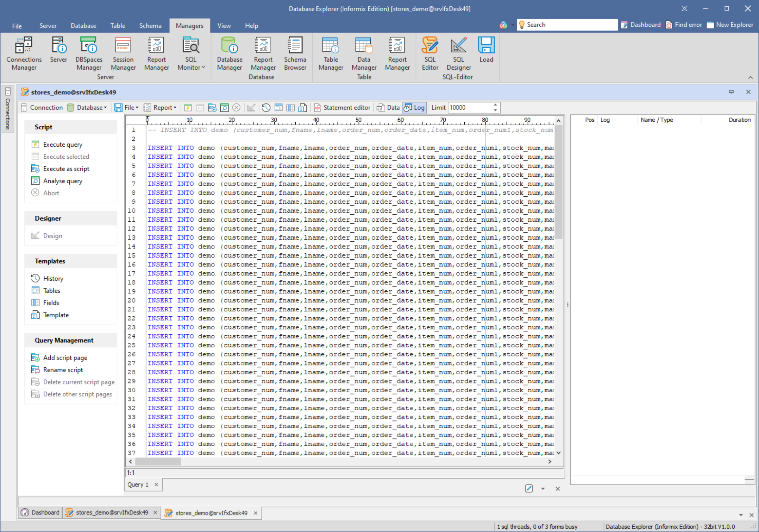Expand the theme selector dropdown arrow

tap(513, 25)
